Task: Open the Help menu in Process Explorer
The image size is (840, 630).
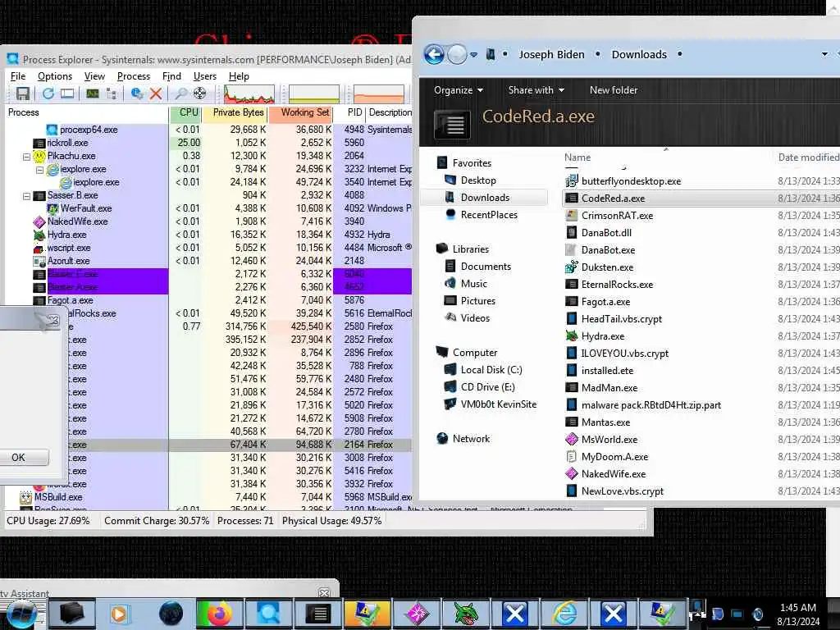Action: point(239,76)
